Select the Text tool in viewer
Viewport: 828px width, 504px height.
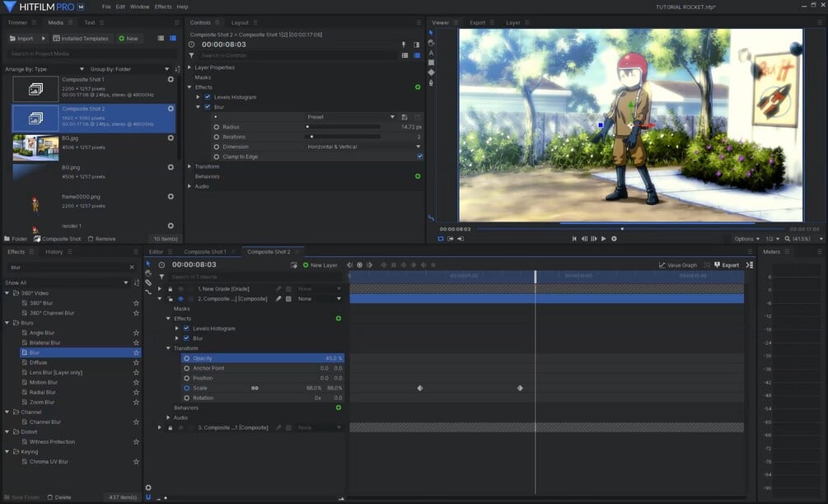[431, 53]
